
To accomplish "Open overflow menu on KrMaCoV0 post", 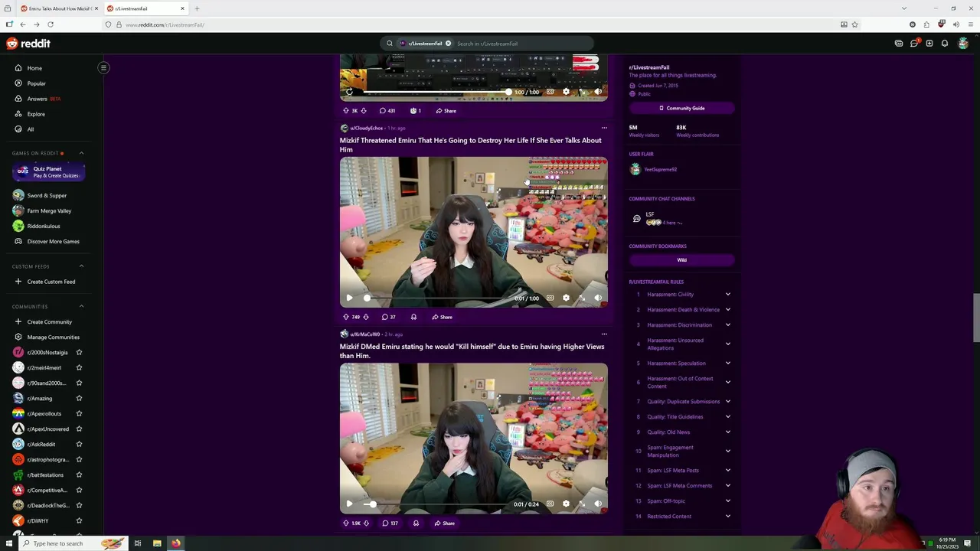I will click(604, 334).
